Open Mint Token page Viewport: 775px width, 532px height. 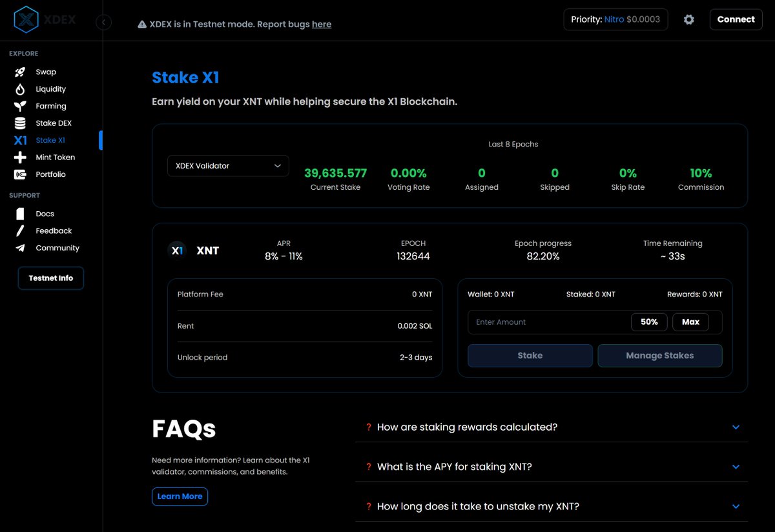pos(56,158)
